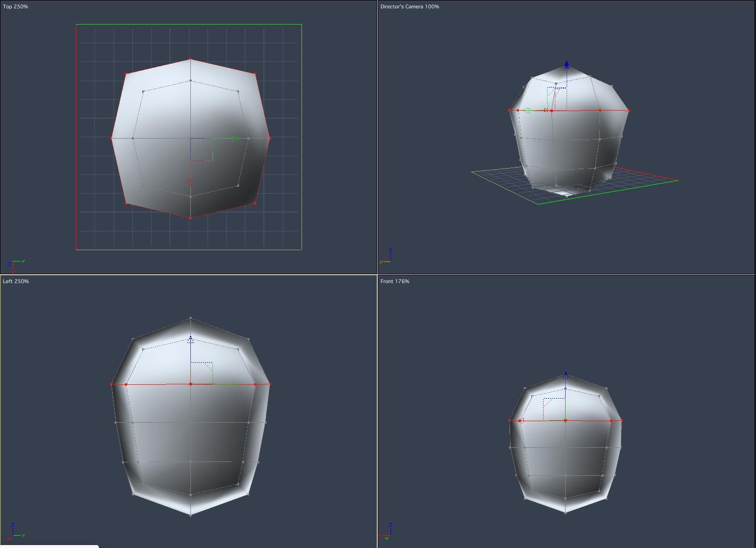Click the Front 176% viewport label

[x=395, y=281]
